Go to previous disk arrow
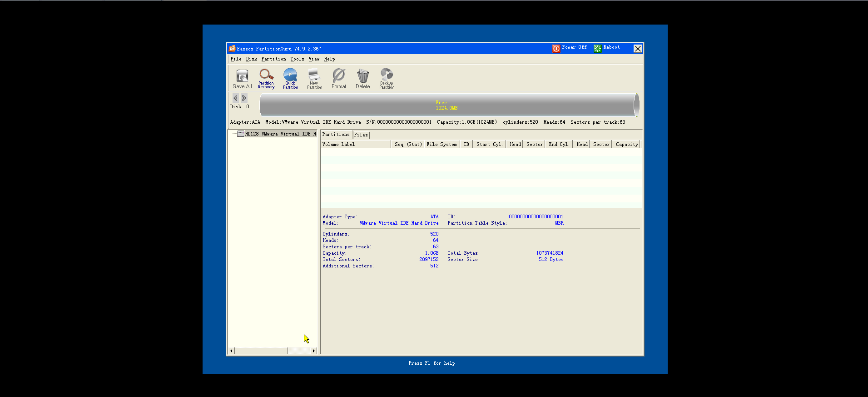 (235, 98)
